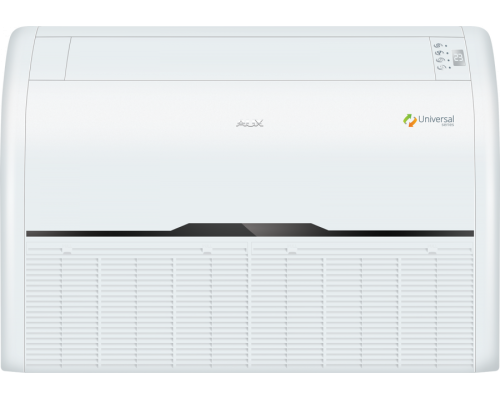The width and height of the screenshot is (500, 400).
Task: Click the wide upper flap panel
Action: (x=250, y=58)
